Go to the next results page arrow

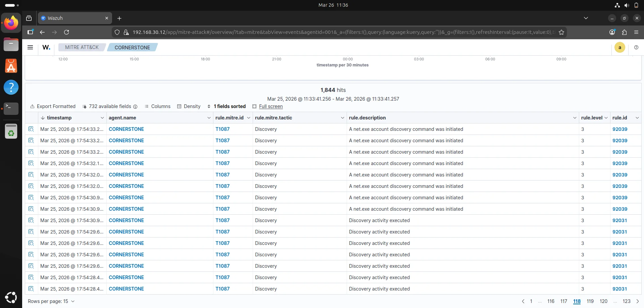(x=638, y=301)
